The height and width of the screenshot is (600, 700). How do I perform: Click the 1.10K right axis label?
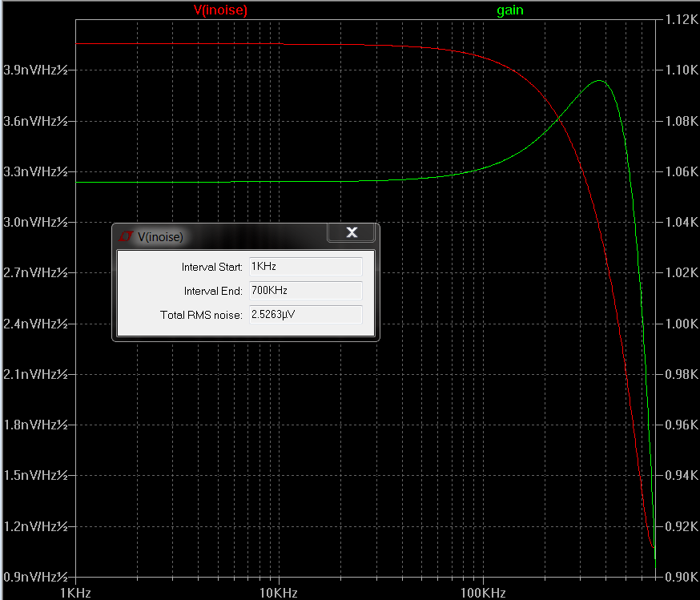pyautogui.click(x=682, y=70)
